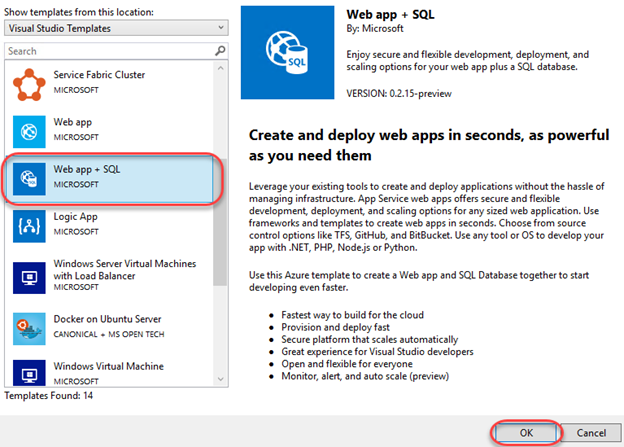Click "Monitor, alert, and auto scale (preview)" bullet

(365, 376)
